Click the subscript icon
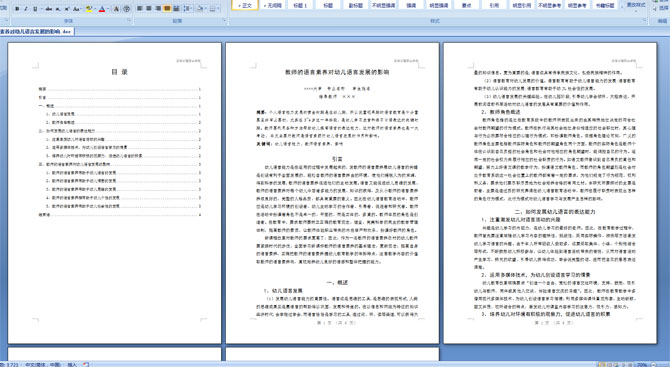 58,9
